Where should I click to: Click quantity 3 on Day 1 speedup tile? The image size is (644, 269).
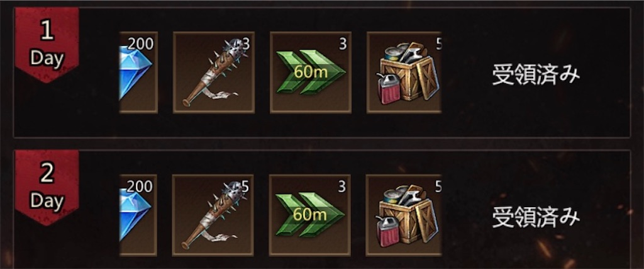pos(343,43)
